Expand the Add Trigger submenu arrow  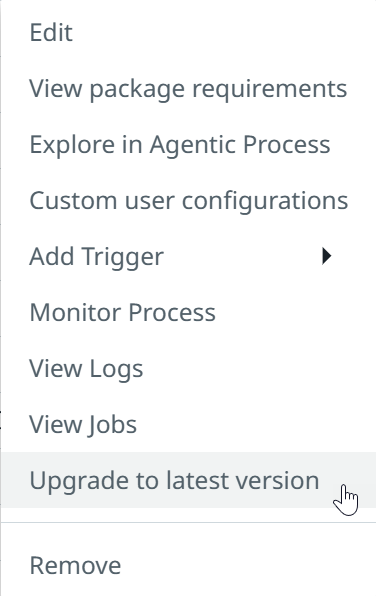tap(326, 256)
